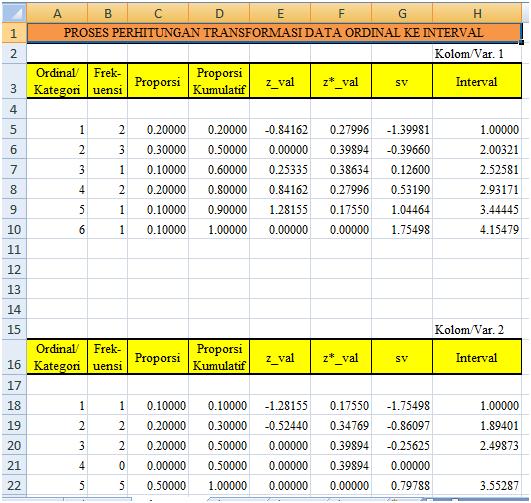531x503 pixels.
Task: Select row 10 header
Action: click(x=14, y=229)
